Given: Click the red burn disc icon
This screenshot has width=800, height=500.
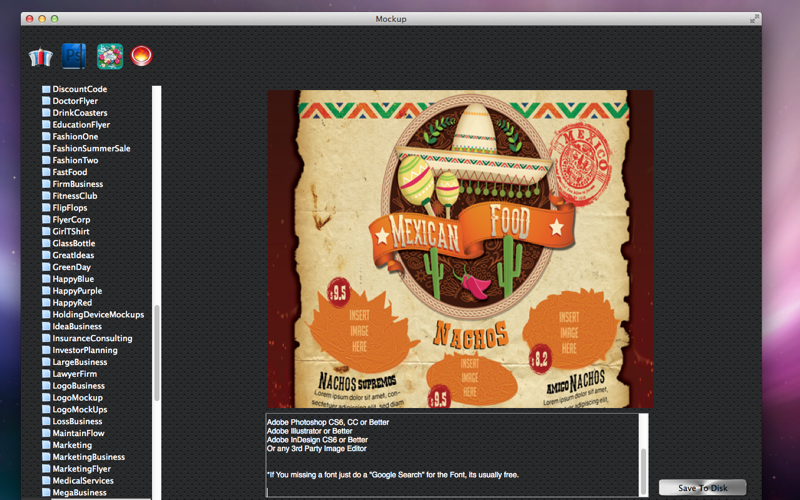Looking at the screenshot, I should (141, 56).
